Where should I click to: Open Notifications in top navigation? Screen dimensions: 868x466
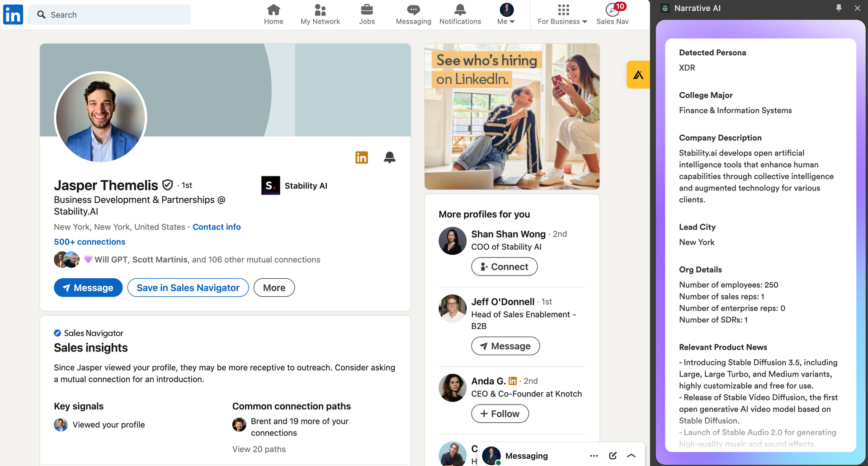460,14
